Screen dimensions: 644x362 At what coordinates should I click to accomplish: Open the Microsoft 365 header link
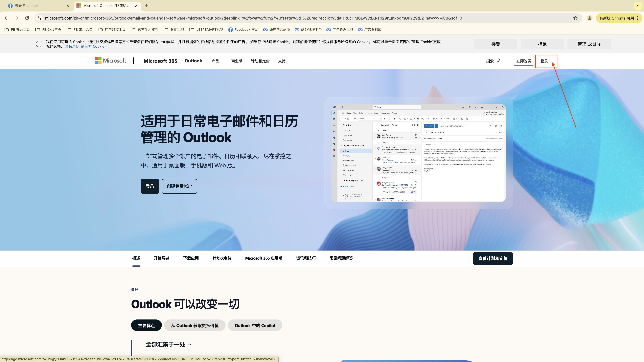(160, 61)
